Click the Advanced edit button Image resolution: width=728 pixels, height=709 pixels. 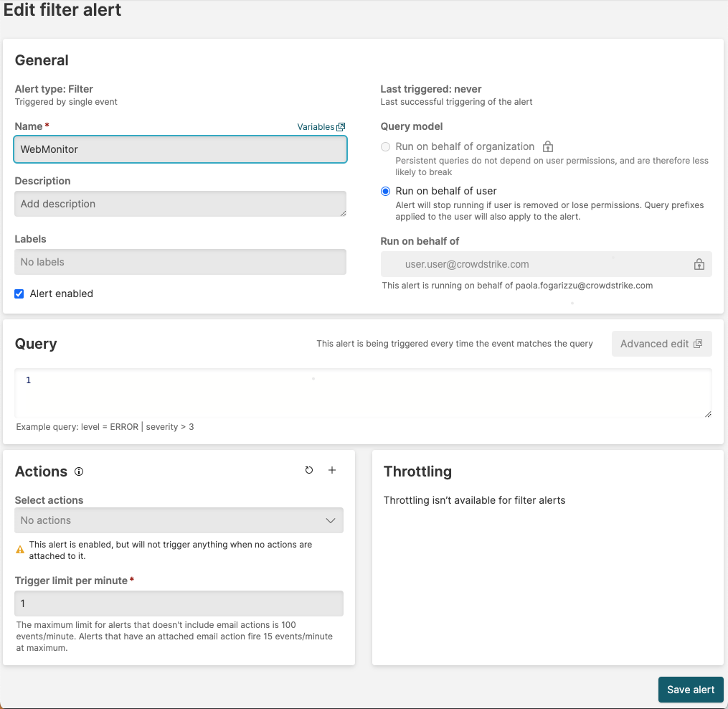pyautogui.click(x=661, y=344)
